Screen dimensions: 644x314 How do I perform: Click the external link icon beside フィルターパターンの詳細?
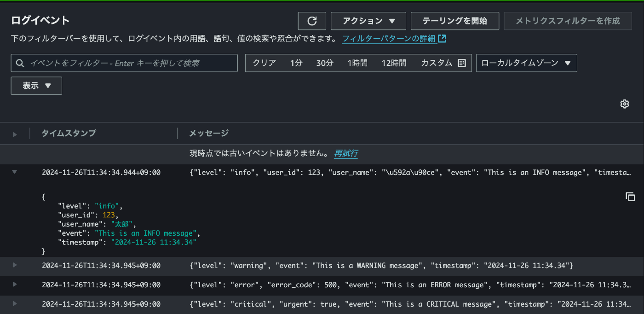[x=442, y=39]
